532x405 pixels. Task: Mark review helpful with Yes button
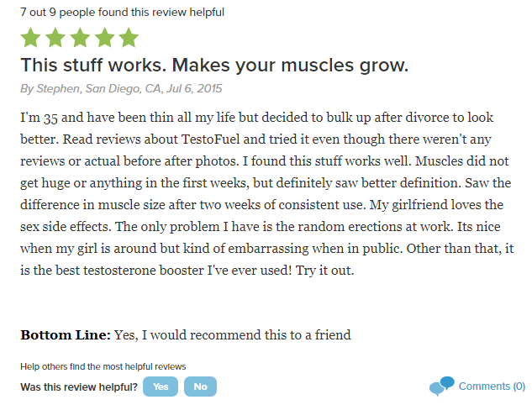click(x=161, y=387)
